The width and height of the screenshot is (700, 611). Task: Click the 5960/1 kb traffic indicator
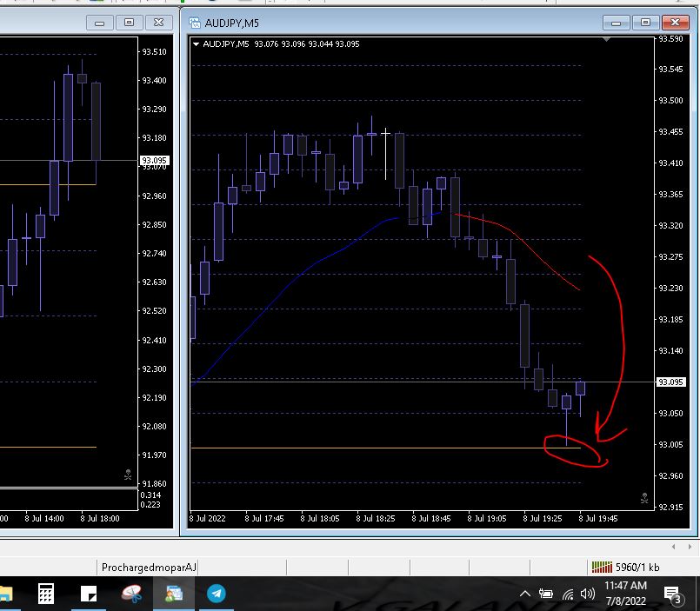tap(637, 568)
